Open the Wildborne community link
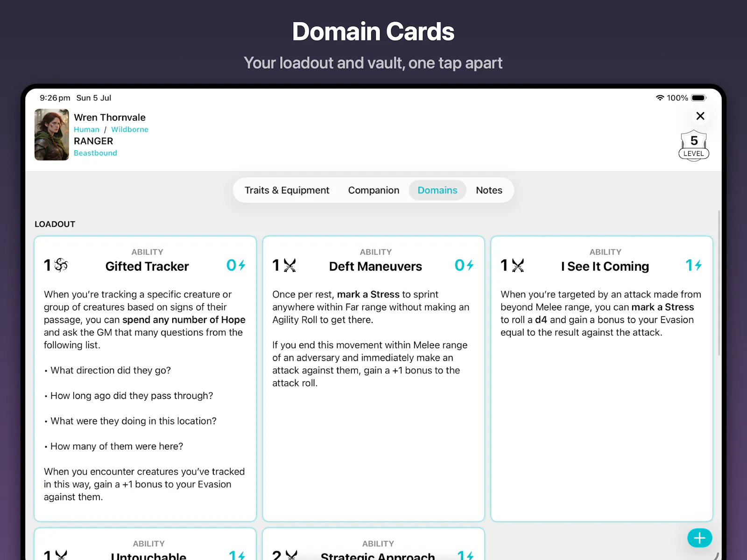Viewport: 747px width, 560px height. [130, 130]
